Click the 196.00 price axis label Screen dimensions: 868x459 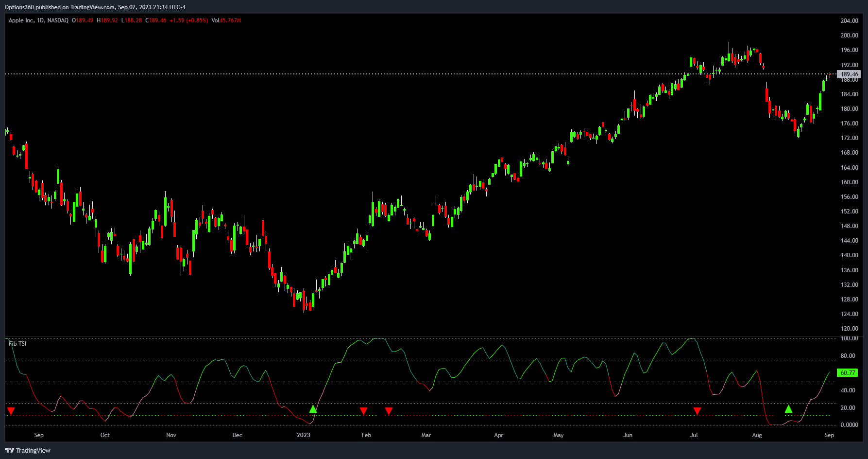[850, 50]
